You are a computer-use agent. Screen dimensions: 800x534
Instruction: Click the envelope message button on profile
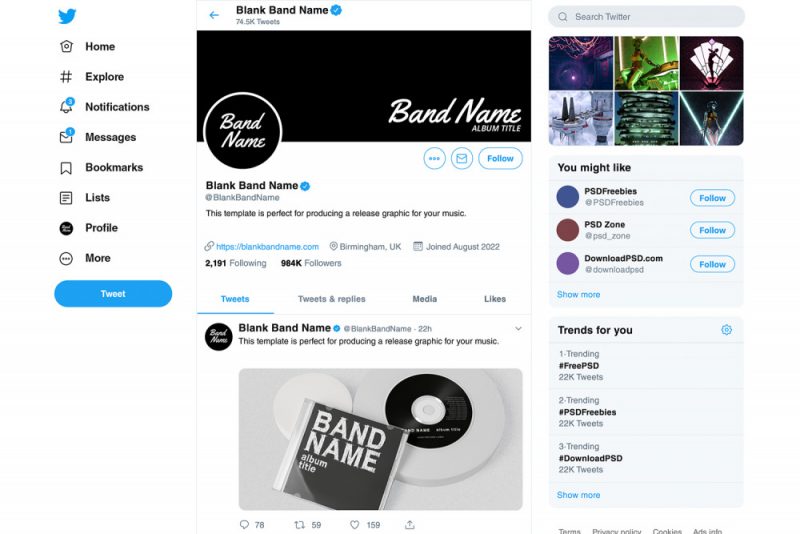(461, 159)
